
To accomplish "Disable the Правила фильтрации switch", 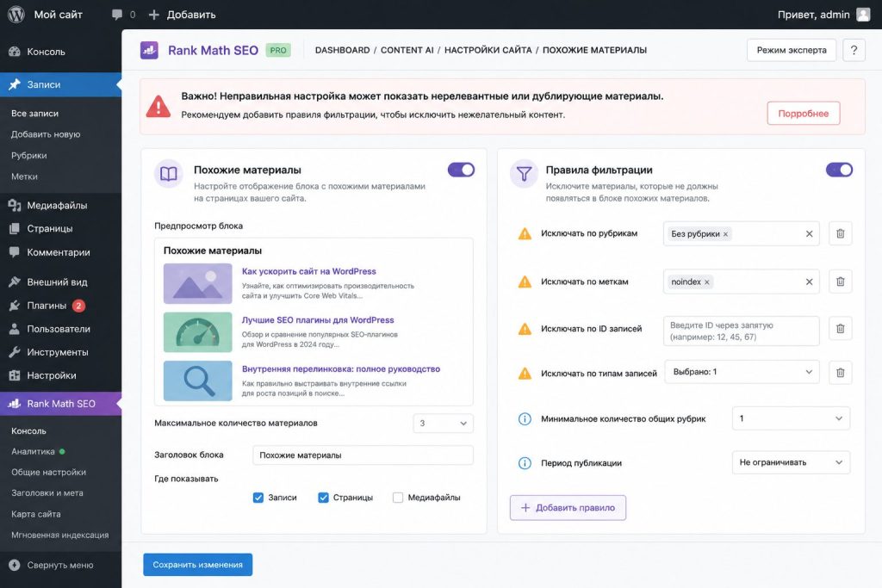I will (839, 170).
